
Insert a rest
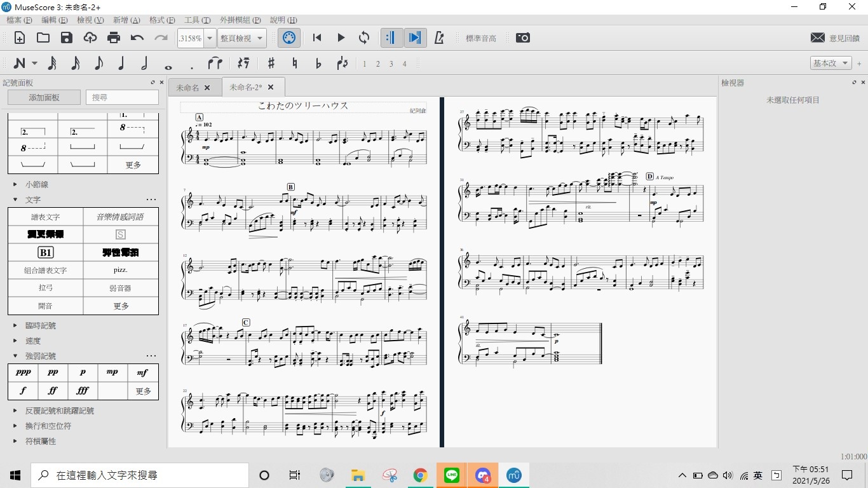pyautogui.click(x=243, y=63)
